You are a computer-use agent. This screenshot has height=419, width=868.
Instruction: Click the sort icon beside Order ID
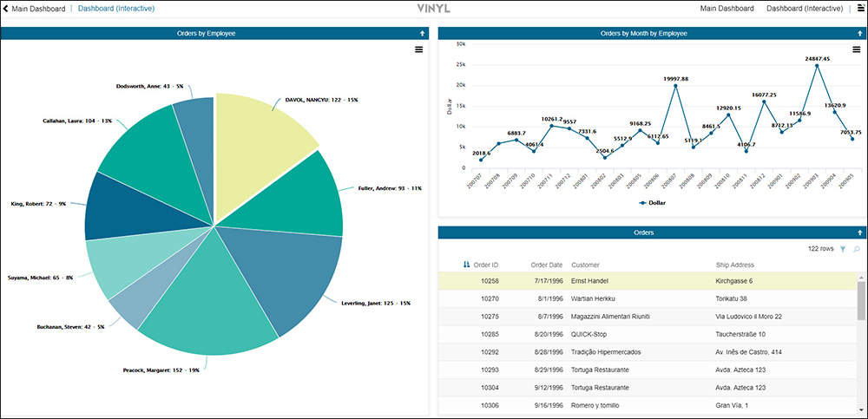click(x=467, y=265)
